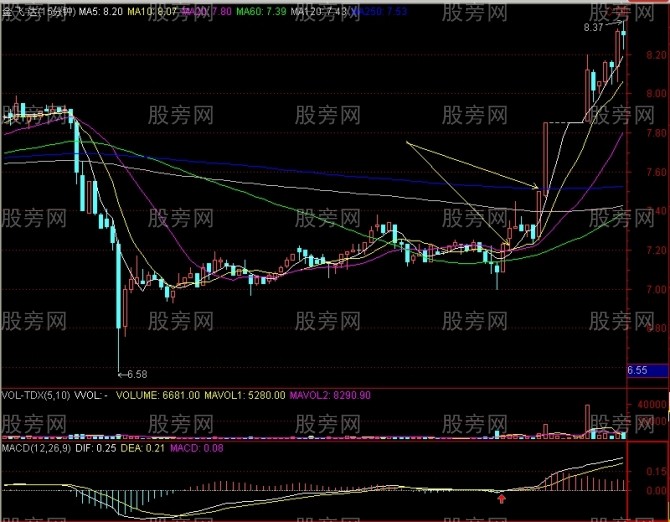
Task: Select the MA120: 7.43 label
Action: pos(319,12)
